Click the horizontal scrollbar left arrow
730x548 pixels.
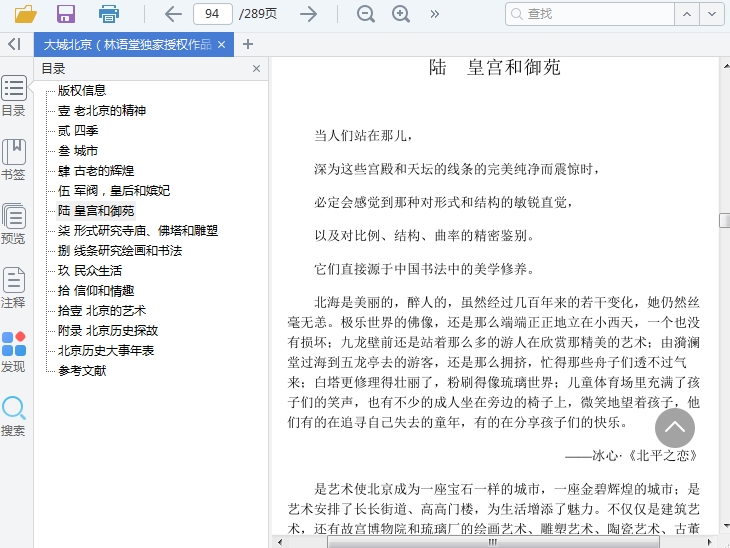[279, 542]
